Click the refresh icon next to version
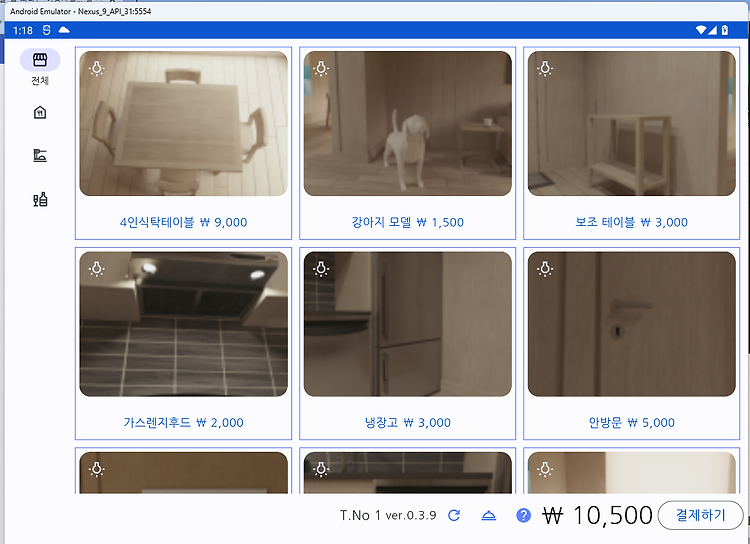Image resolution: width=750 pixels, height=544 pixels. click(x=454, y=515)
